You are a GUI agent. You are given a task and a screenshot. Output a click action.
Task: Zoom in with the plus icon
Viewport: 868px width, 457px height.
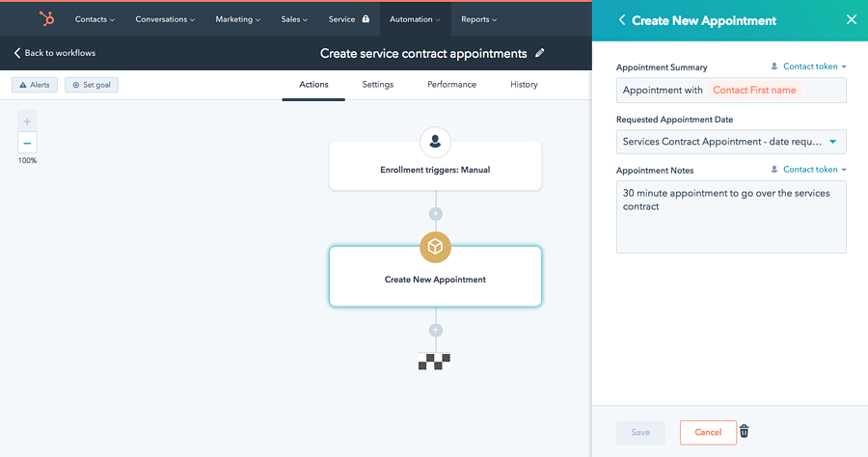point(27,121)
